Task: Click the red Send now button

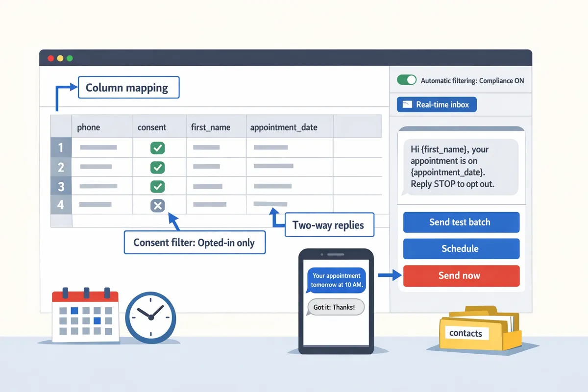Action: 461,275
